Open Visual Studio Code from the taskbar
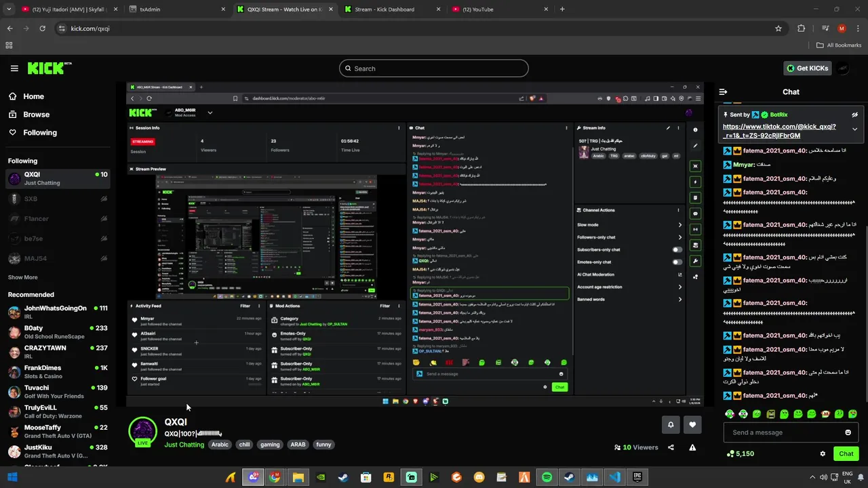Image resolution: width=868 pixels, height=488 pixels. point(614,477)
